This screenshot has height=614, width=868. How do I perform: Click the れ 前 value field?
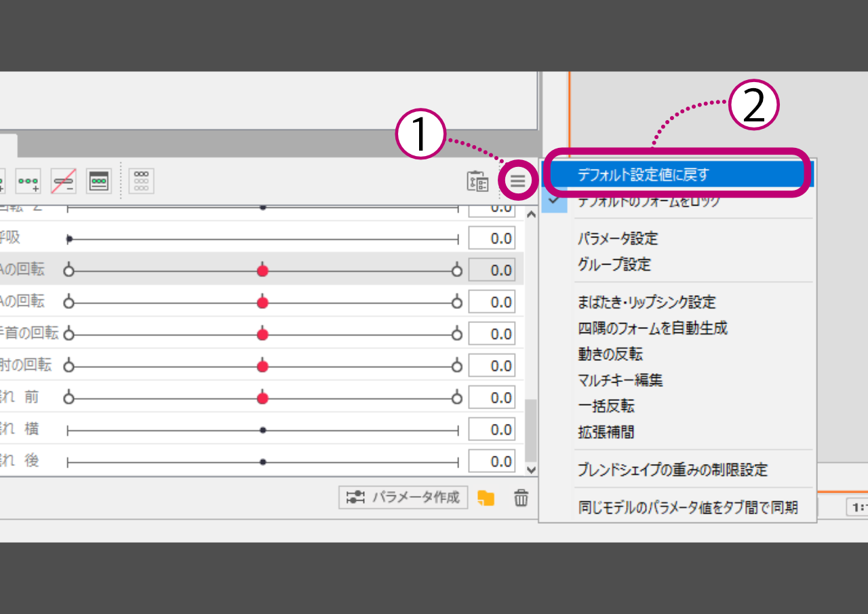coord(492,398)
